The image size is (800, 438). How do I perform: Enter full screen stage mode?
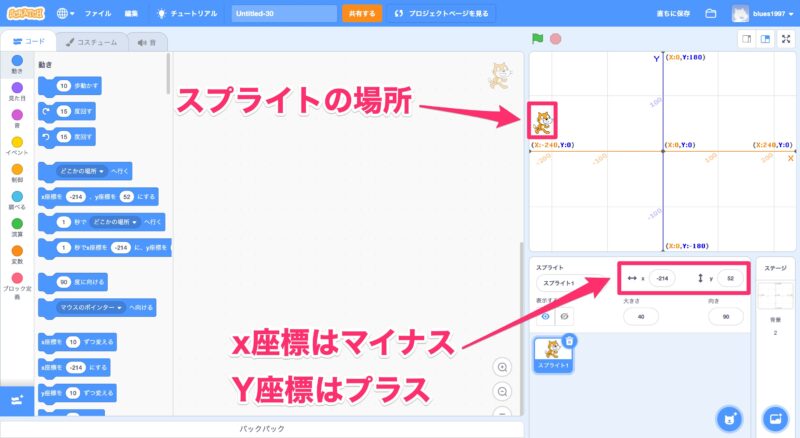786,39
